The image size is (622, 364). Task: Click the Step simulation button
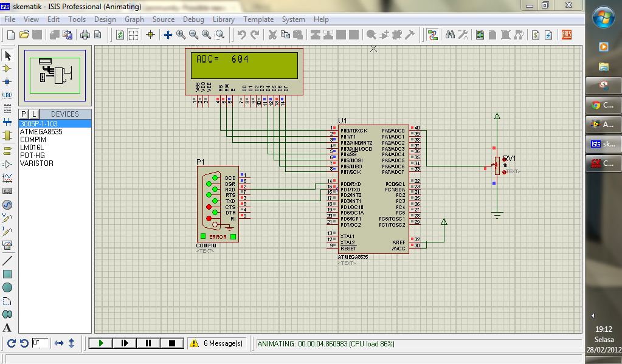[x=125, y=343]
